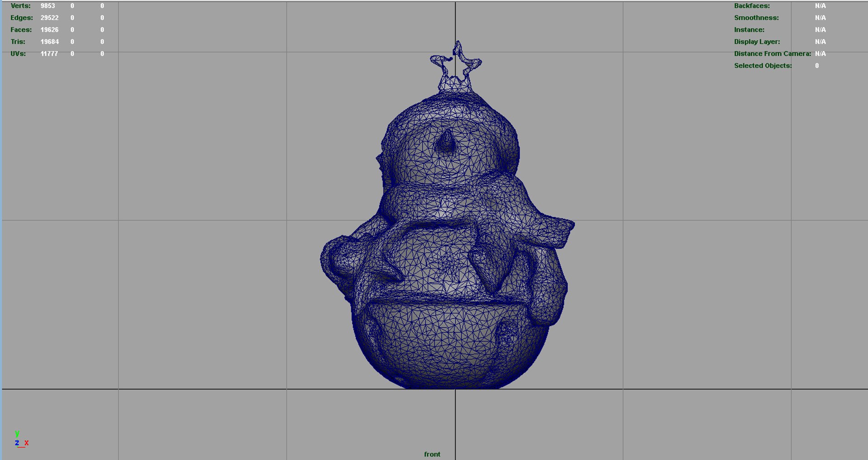Click the N/A value beside Display Layer
Viewport: 868px width, 460px height.
[x=820, y=42]
